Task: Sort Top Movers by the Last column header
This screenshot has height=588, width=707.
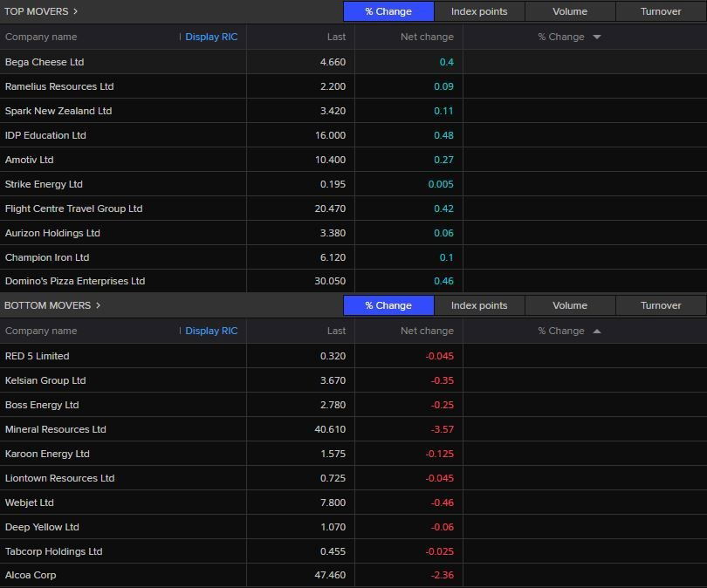Action: 336,37
